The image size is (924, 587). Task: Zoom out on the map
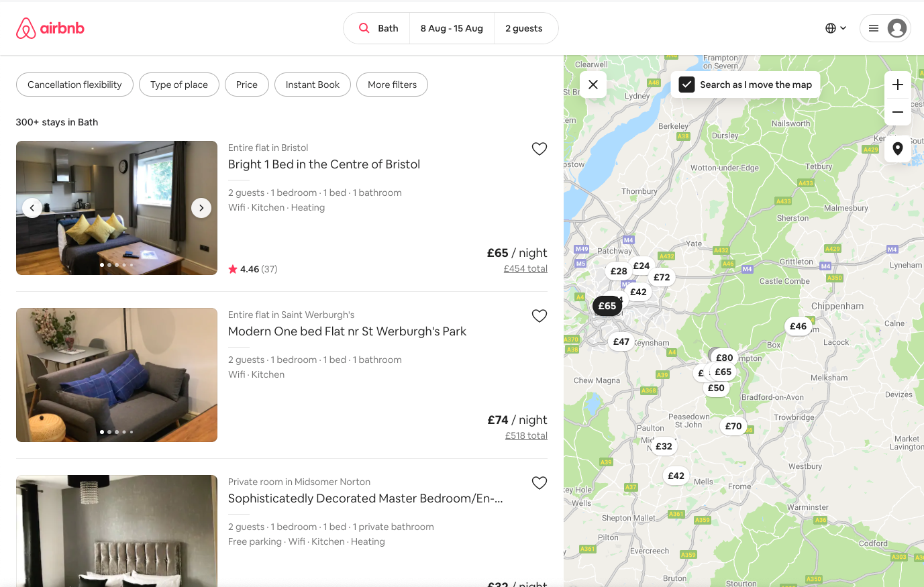[x=898, y=112]
